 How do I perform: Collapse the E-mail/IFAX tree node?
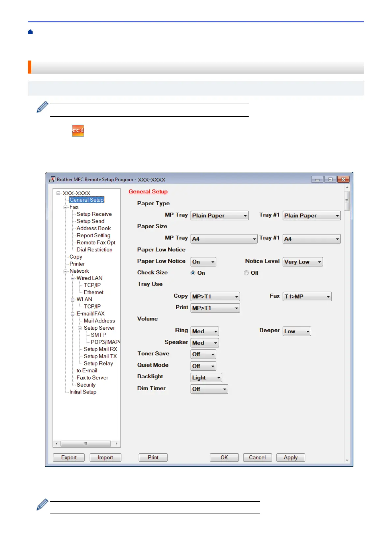(x=73, y=314)
